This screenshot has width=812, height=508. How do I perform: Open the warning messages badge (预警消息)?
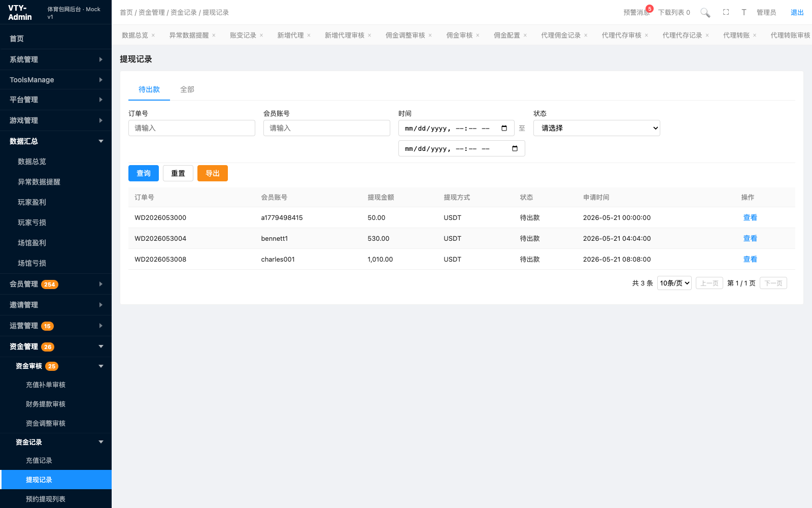pyautogui.click(x=637, y=12)
